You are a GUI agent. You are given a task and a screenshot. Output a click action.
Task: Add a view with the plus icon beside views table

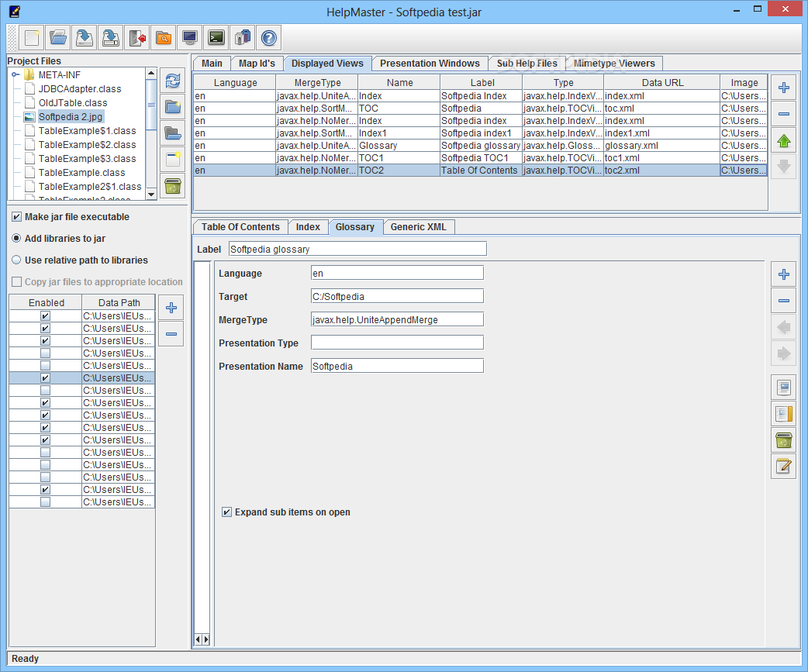(x=784, y=88)
